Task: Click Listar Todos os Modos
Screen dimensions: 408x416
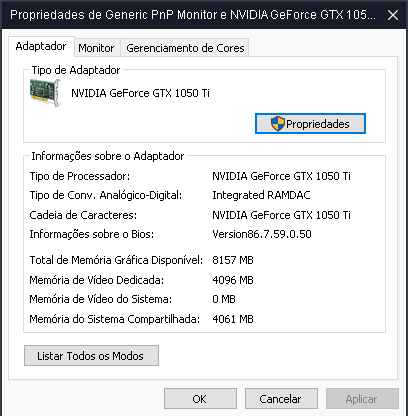Action: 91,356
